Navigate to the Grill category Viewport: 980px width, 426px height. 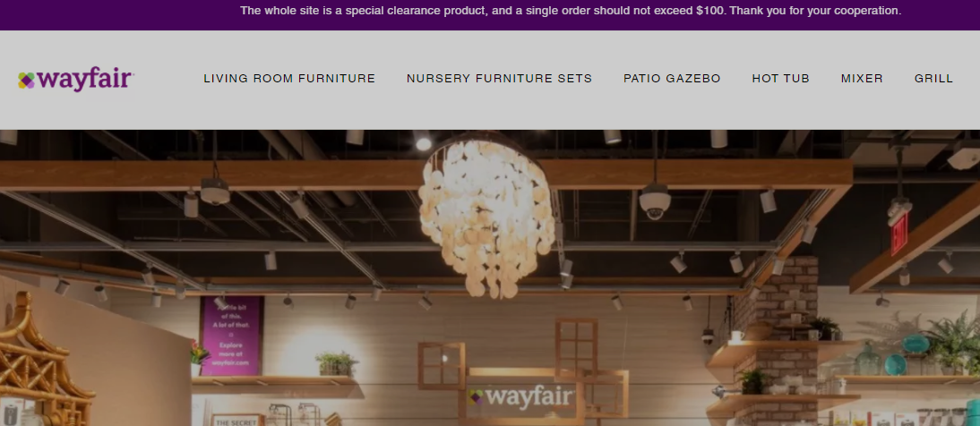coord(933,79)
